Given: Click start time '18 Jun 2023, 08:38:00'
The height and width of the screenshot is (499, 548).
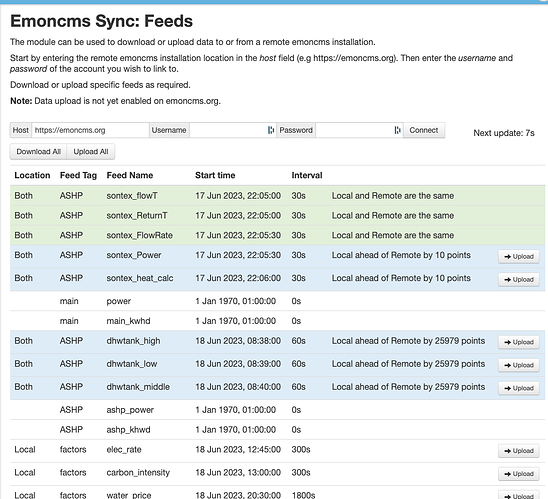Looking at the screenshot, I should pyautogui.click(x=238, y=341).
